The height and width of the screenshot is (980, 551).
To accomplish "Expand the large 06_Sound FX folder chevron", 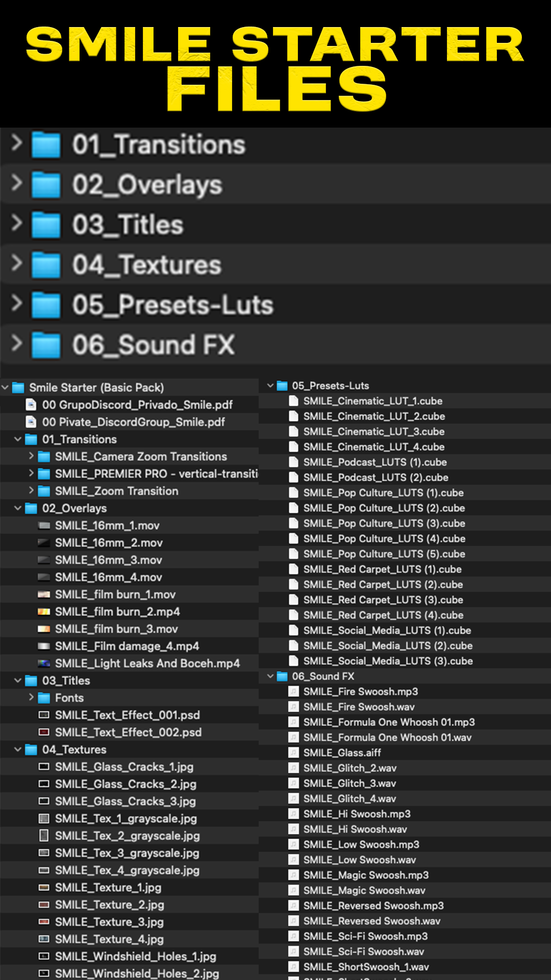I will click(x=17, y=342).
